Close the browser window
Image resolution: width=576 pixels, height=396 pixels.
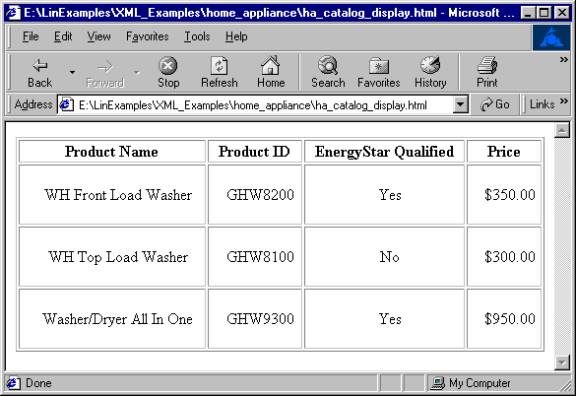pos(561,13)
